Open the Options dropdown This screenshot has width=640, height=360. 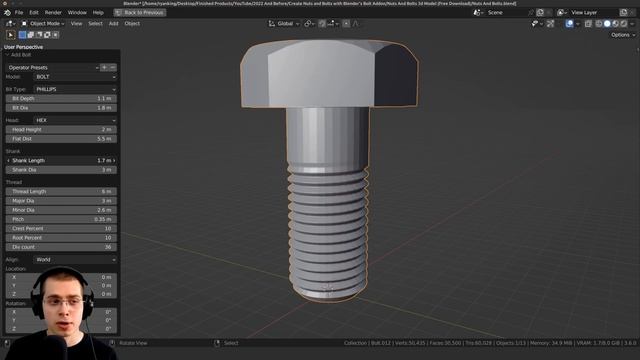(623, 35)
